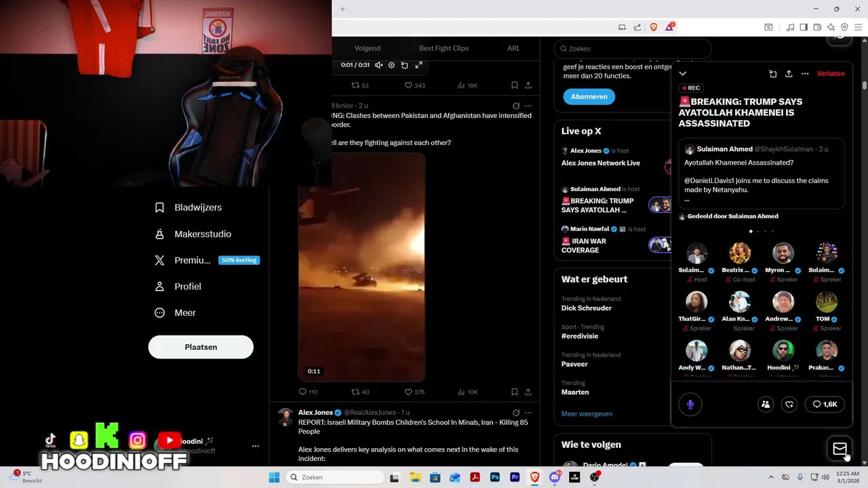Viewport: 868px width, 488px height.
Task: Open trending topic Maarten
Action: [x=575, y=392]
